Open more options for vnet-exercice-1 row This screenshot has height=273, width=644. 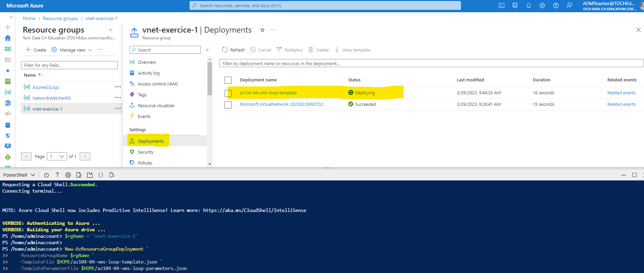(118, 109)
